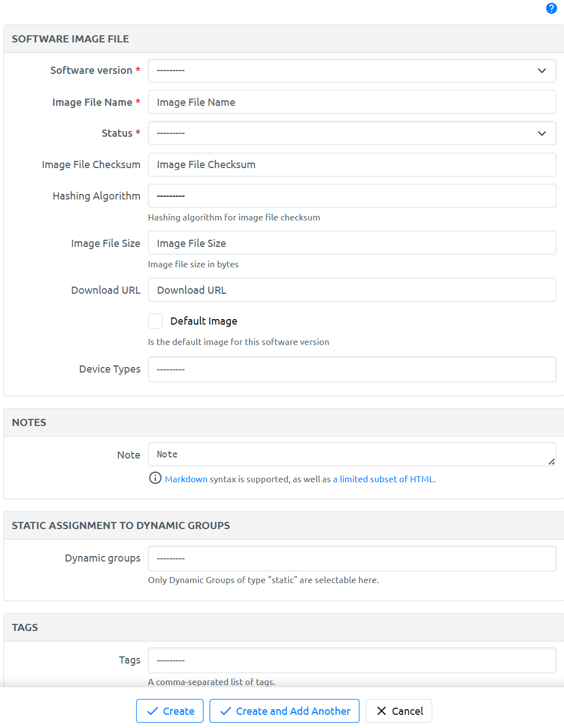This screenshot has width=564, height=728.
Task: Open the Device Types multi-select
Action: [351, 369]
